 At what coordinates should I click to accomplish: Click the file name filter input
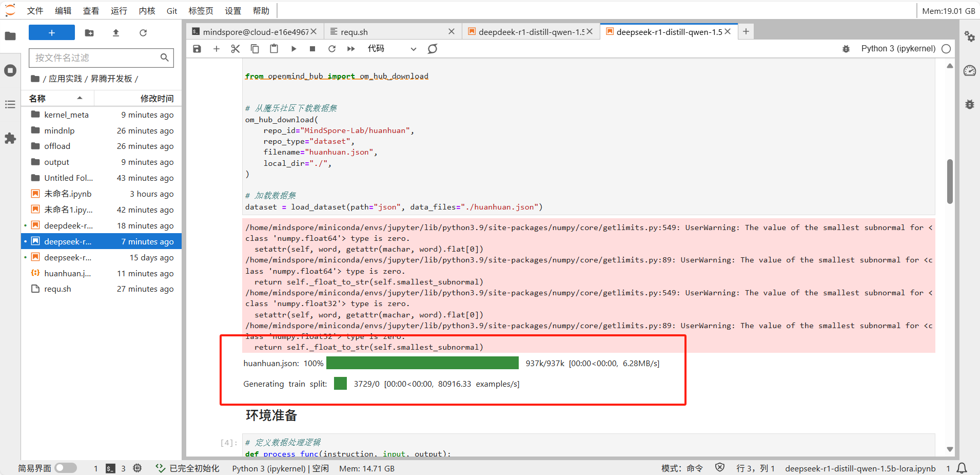coord(95,58)
